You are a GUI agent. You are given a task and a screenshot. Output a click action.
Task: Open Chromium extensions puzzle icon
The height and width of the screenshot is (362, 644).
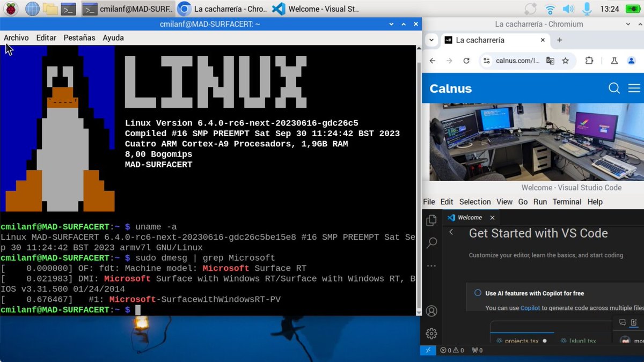click(x=589, y=61)
